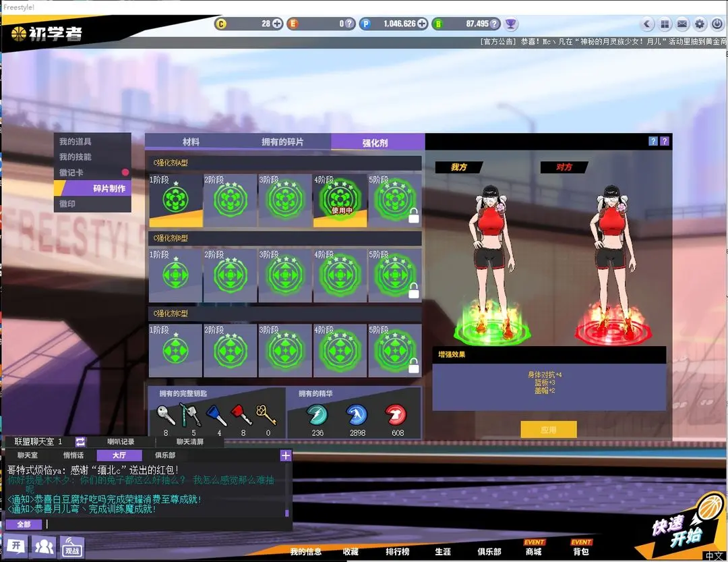Select C强化剂C型 3阶段 enhancer icon
The image size is (728, 562).
(285, 351)
